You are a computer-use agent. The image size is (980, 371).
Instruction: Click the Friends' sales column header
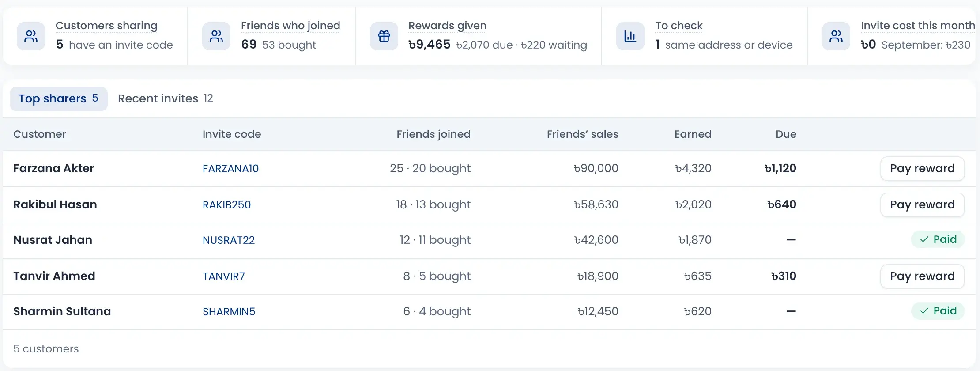583,134
